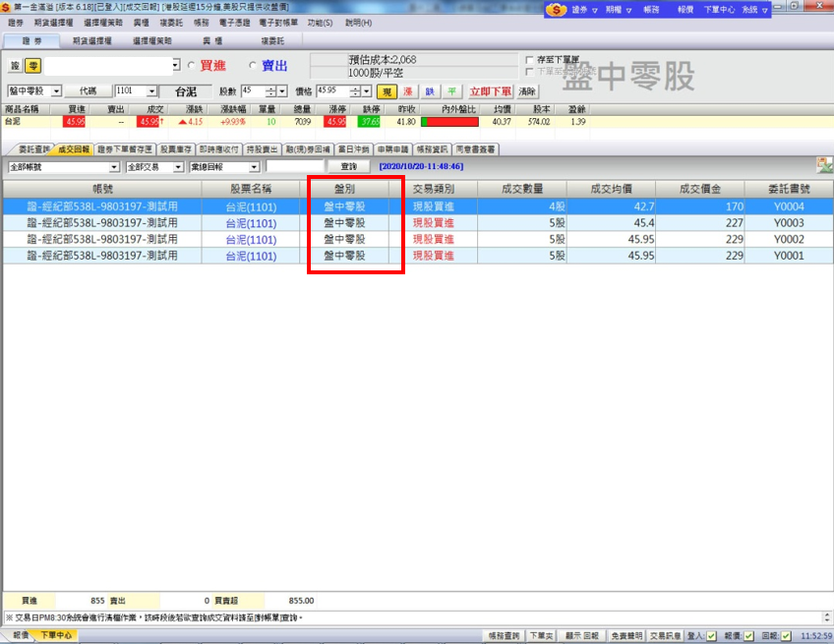Click the yellow 零 odd-lot icon button
Image resolution: width=834 pixels, height=644 pixels.
pos(33,66)
